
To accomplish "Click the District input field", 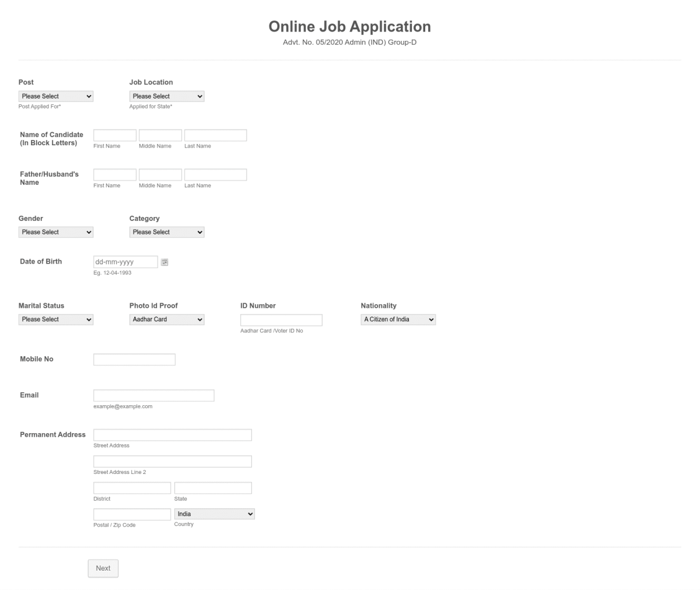I will tap(132, 487).
